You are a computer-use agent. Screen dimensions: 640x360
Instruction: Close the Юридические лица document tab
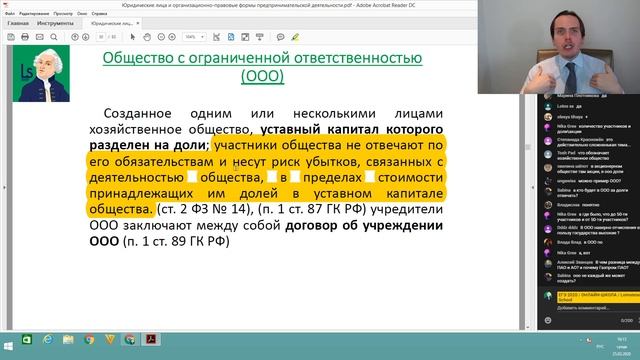(x=138, y=23)
